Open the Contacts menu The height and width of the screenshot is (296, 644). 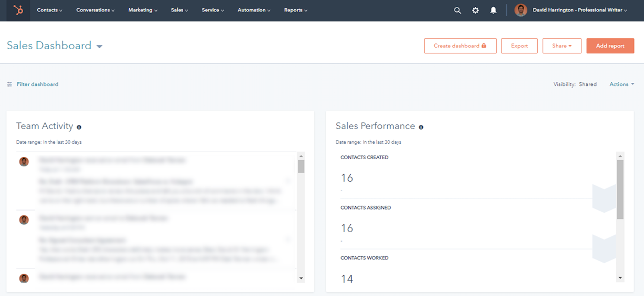coord(49,10)
